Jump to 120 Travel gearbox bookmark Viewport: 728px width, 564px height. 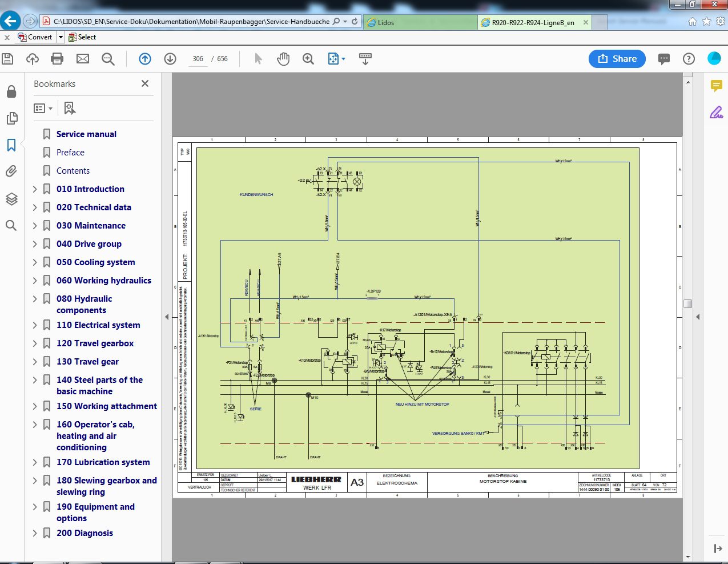tap(95, 343)
